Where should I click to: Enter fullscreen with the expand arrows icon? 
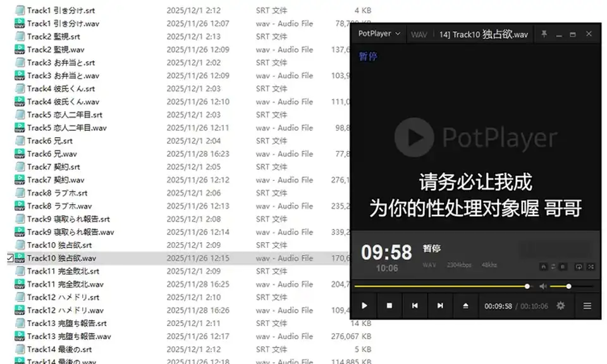pos(591,267)
